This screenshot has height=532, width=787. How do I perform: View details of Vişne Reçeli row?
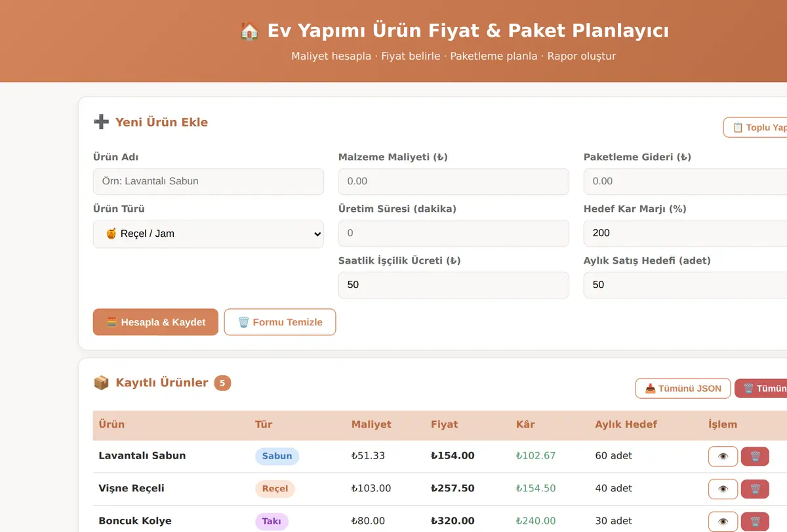[723, 489]
